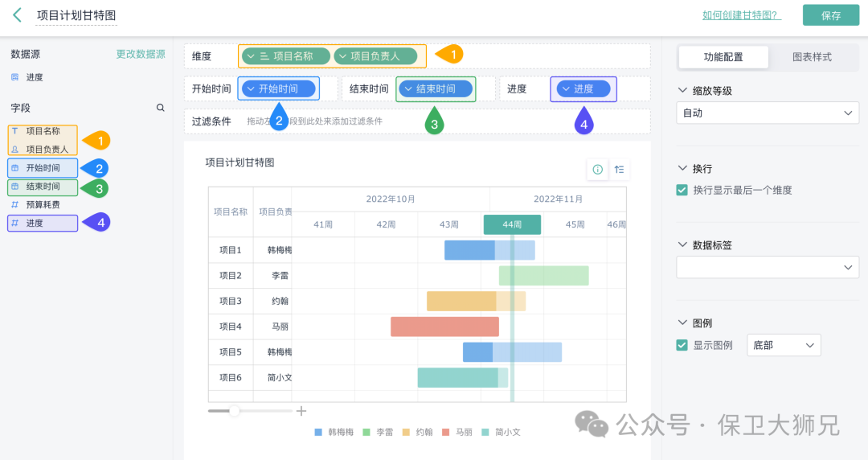The width and height of the screenshot is (868, 460).
Task: Click 简小文 teal legend swatch
Action: click(x=485, y=433)
